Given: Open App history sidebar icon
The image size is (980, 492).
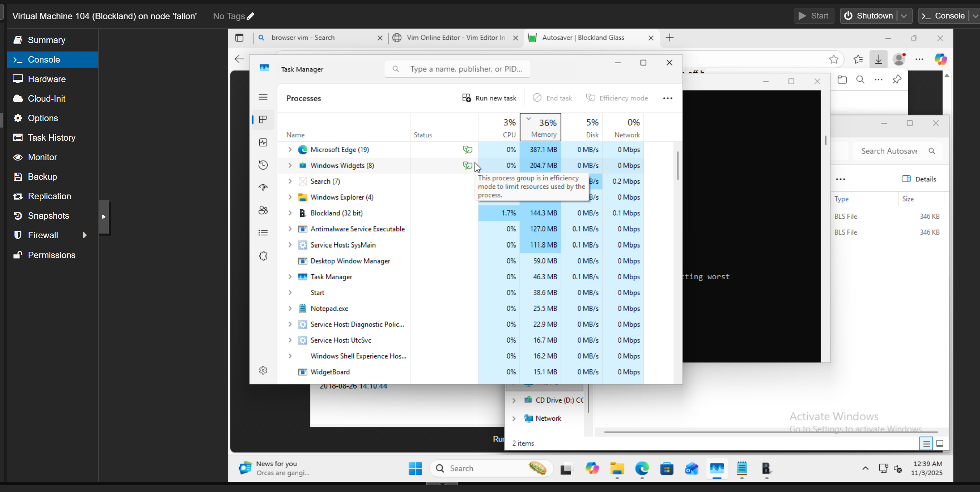Looking at the screenshot, I should (x=263, y=165).
